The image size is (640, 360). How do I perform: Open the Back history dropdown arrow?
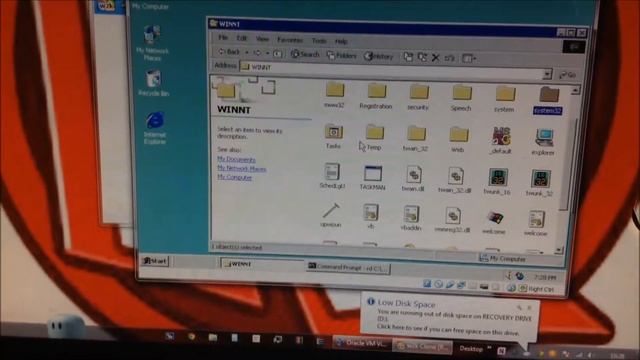pos(247,52)
